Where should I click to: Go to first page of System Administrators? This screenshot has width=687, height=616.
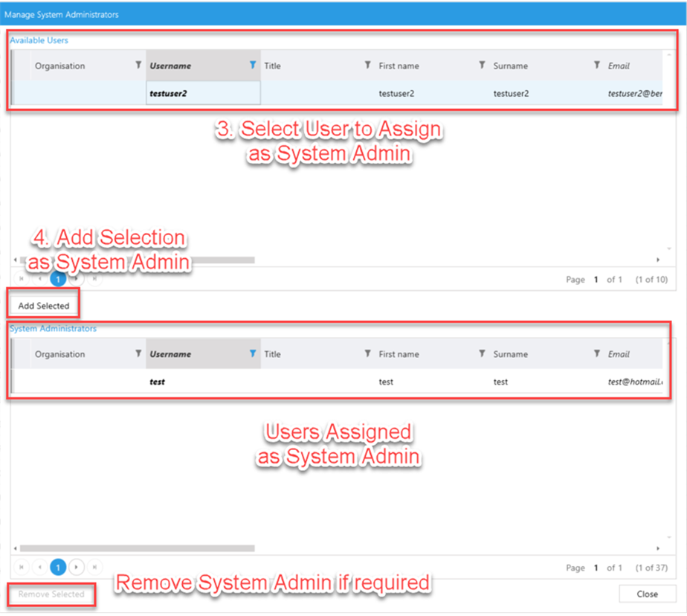[22, 567]
